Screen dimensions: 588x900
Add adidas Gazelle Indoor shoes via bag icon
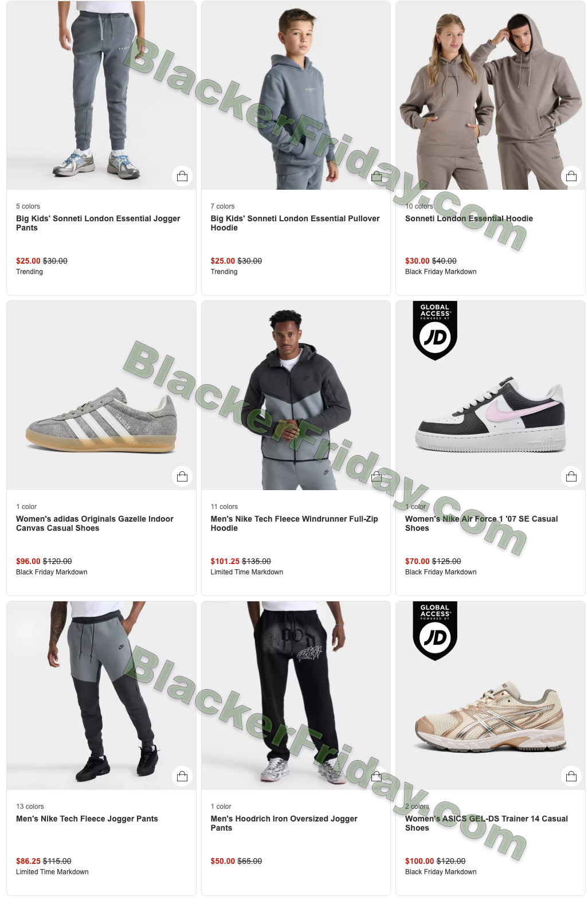[x=182, y=476]
